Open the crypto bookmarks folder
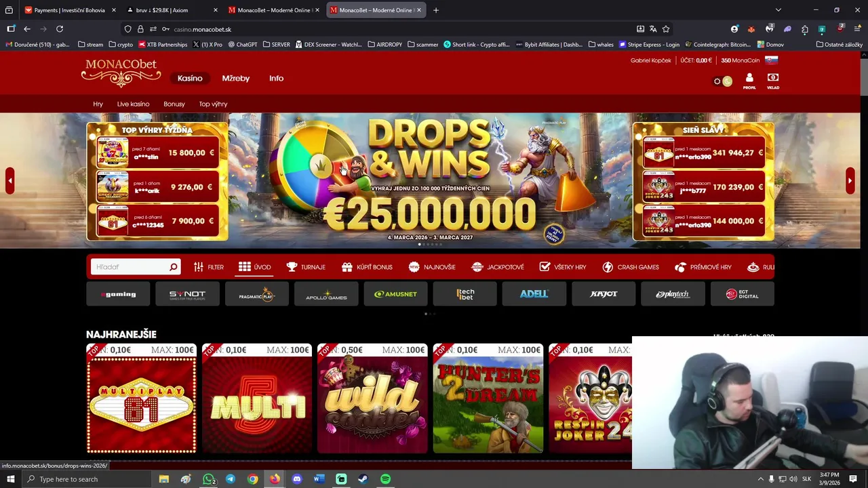Image resolution: width=868 pixels, height=488 pixels. coord(121,45)
